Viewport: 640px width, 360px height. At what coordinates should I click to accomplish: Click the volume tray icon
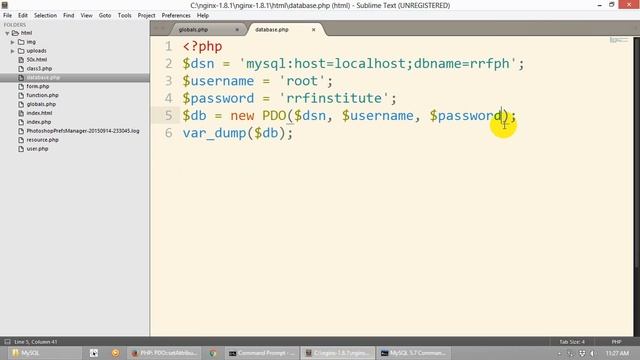(592, 353)
